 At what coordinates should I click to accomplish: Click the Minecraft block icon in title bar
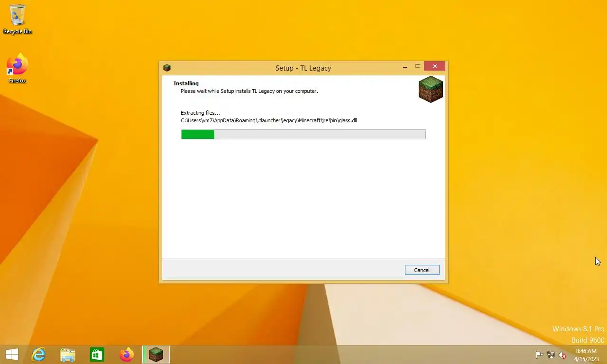click(x=167, y=68)
